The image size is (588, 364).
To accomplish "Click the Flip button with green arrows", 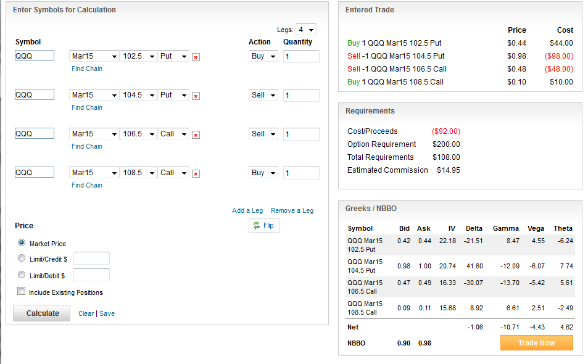I will click(x=263, y=226).
